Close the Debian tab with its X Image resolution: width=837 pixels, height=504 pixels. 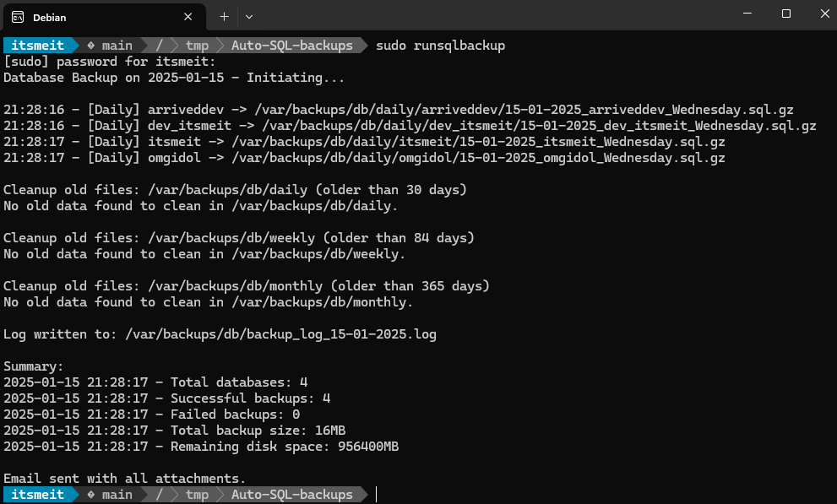tap(188, 16)
